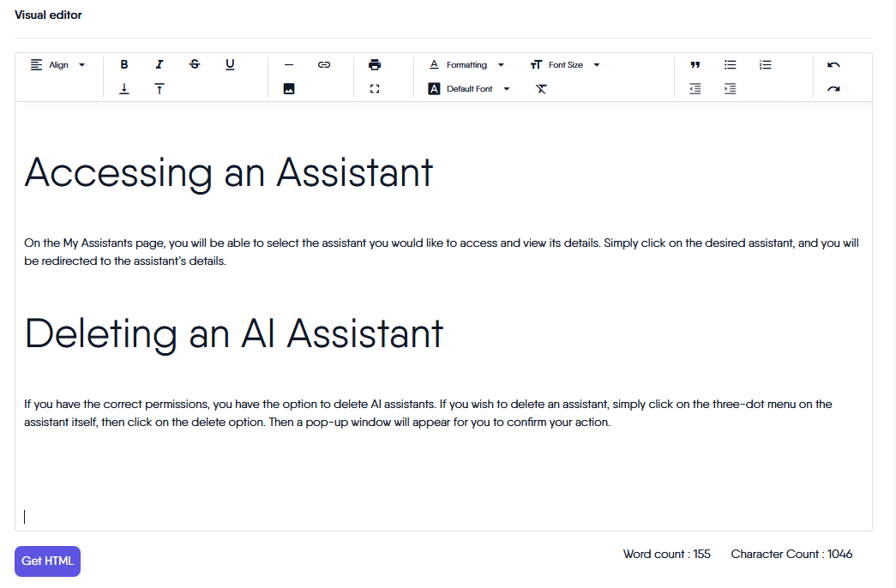Image resolution: width=896 pixels, height=588 pixels.
Task: Open the Font Size dropdown
Action: click(565, 64)
